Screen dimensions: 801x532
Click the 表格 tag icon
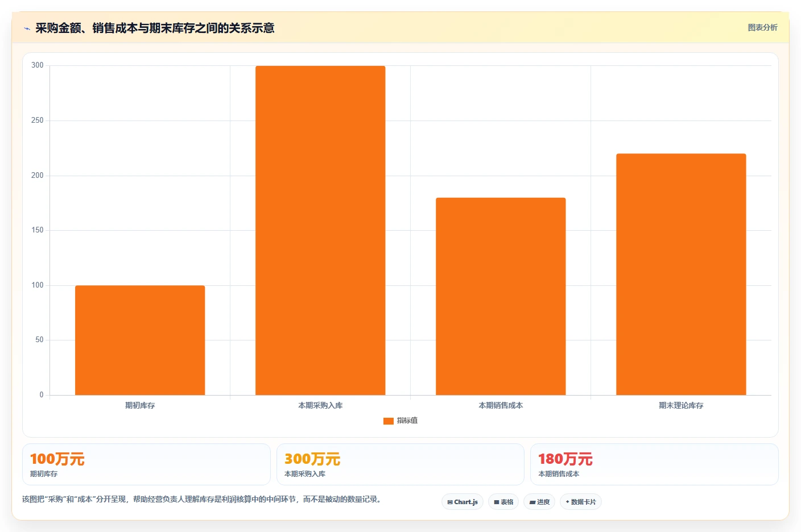click(497, 502)
